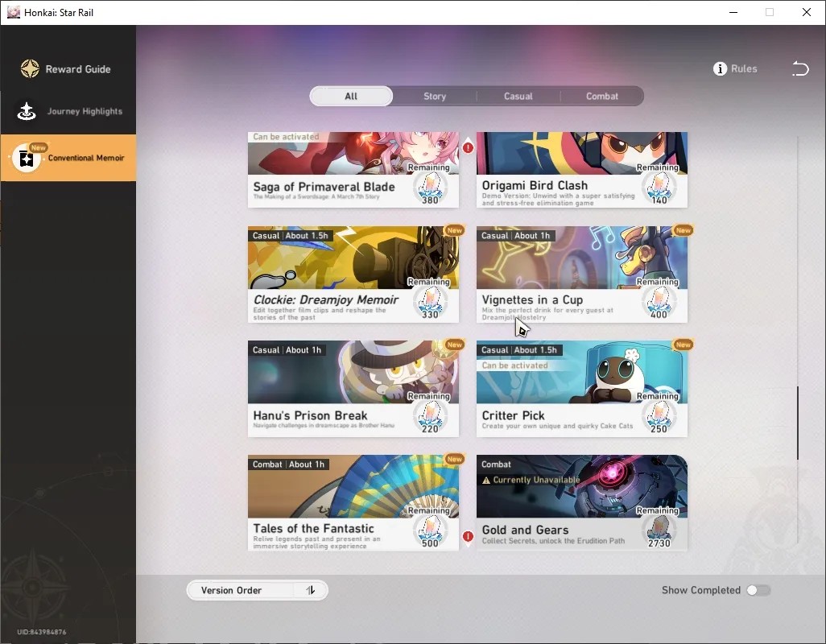This screenshot has width=826, height=644.
Task: Click the Reward Guide star icon
Action: click(30, 69)
